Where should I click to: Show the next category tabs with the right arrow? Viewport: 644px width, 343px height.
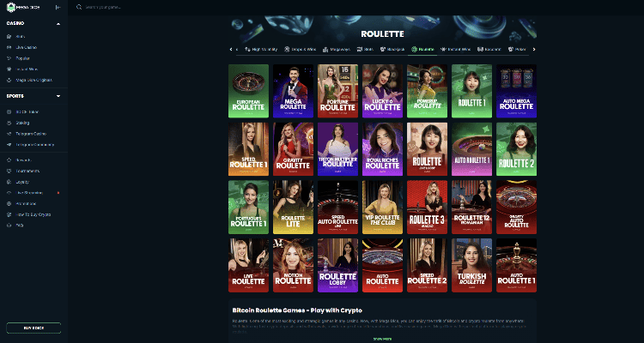tap(534, 49)
